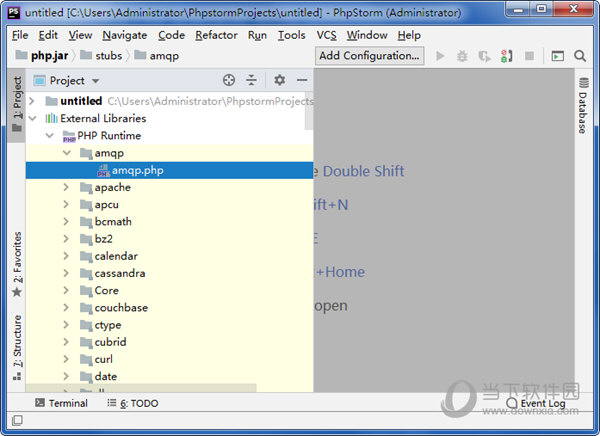Hide the Project panel with minus icon
The width and height of the screenshot is (600, 436).
[x=302, y=80]
